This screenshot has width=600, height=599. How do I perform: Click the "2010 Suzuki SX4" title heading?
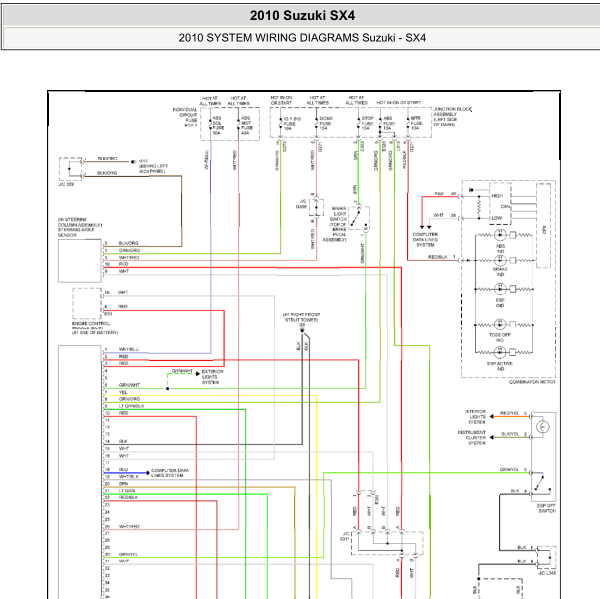point(302,16)
